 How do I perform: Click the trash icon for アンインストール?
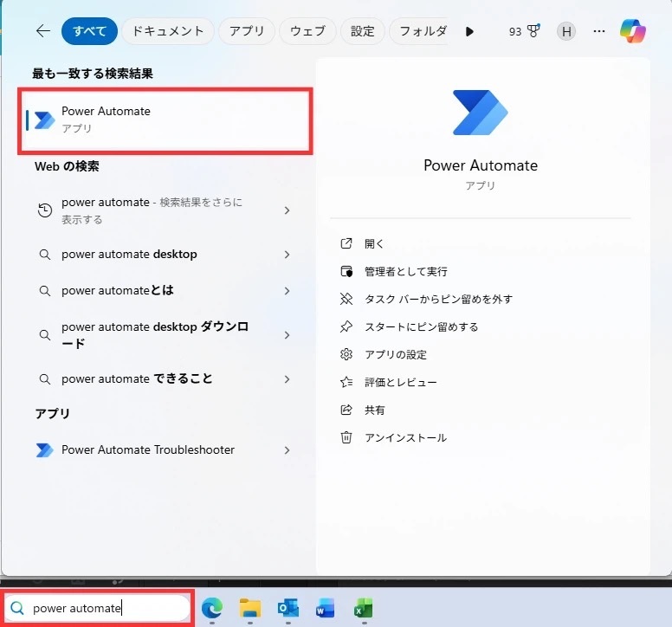[x=346, y=437]
